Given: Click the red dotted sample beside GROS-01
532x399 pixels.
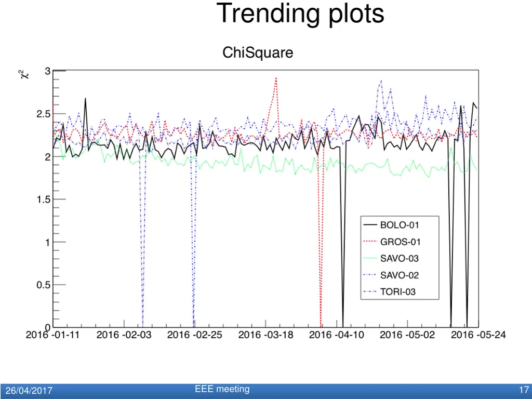Looking at the screenshot, I should pos(370,242).
